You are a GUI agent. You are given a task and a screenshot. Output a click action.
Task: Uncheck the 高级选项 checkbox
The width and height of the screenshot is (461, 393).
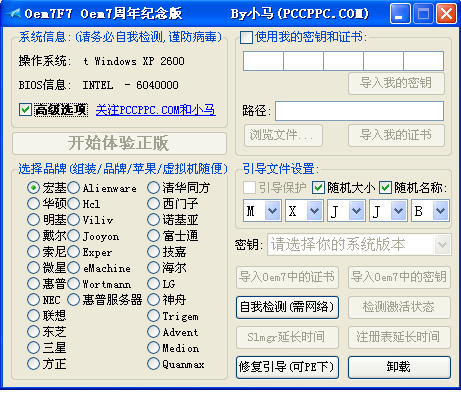[25, 110]
